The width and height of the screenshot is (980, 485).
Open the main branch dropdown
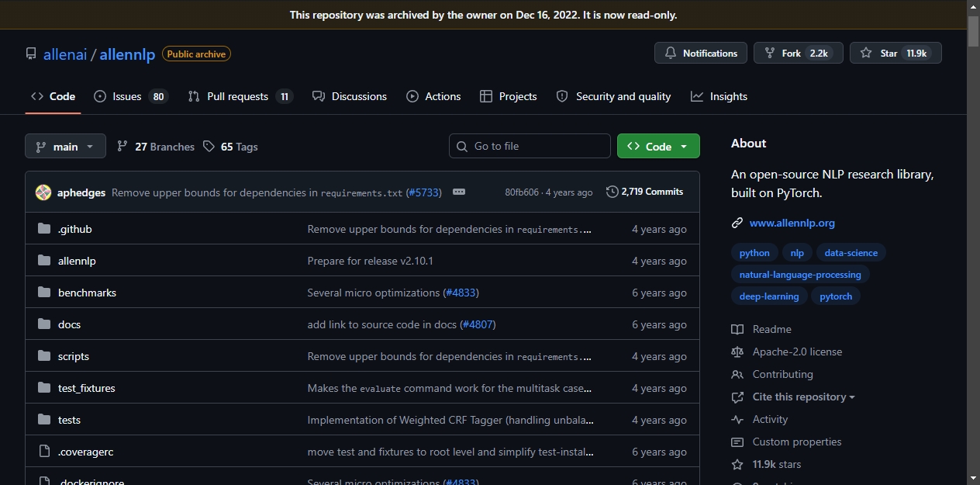point(64,147)
